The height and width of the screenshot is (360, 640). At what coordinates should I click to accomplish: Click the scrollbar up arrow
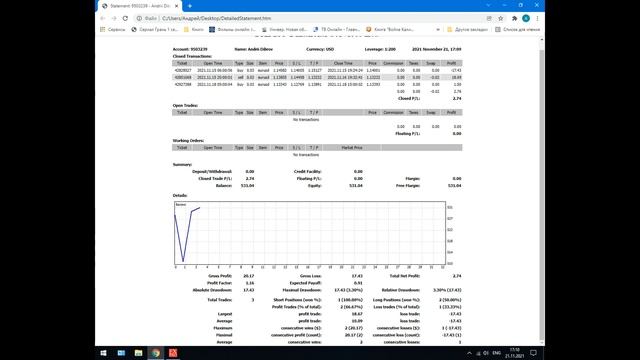542,40
